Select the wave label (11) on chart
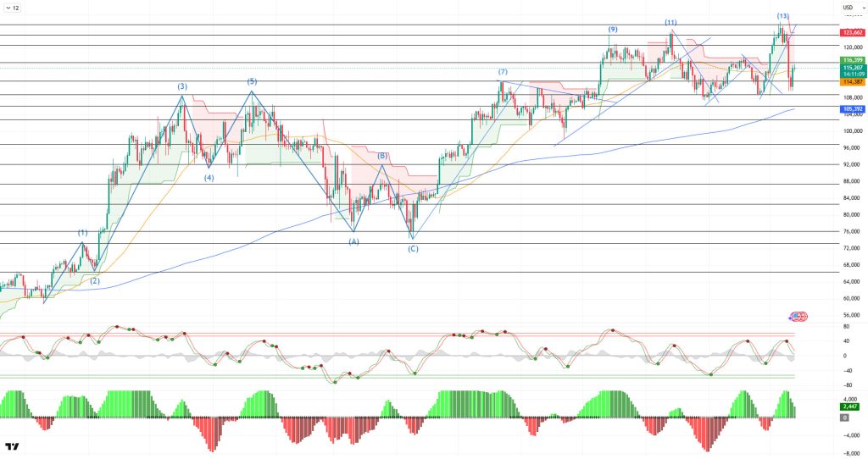Screen dimensions: 868x459 pos(670,22)
